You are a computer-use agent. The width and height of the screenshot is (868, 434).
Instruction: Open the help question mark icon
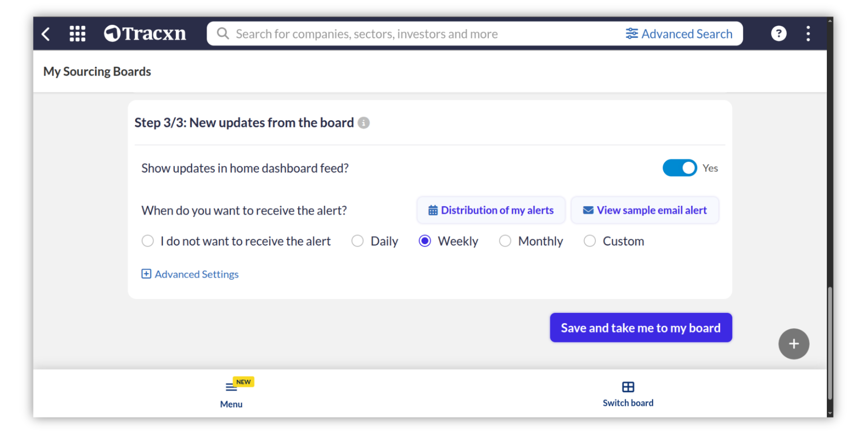[778, 34]
